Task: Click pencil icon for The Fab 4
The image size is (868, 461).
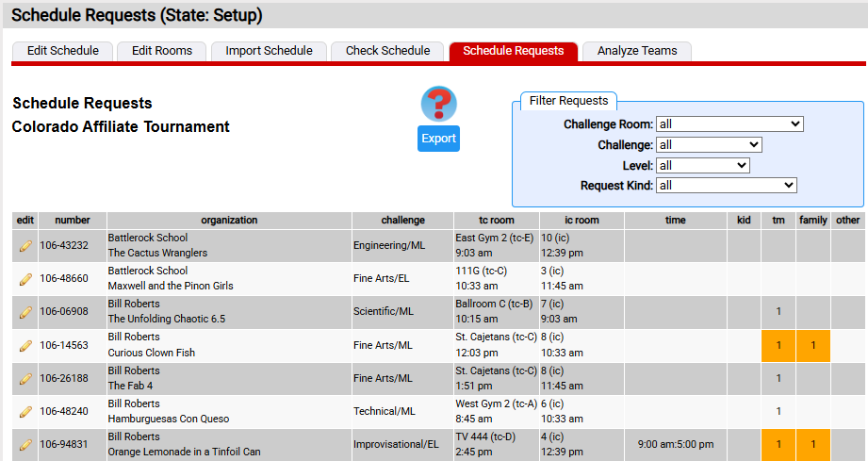Action: (25, 378)
